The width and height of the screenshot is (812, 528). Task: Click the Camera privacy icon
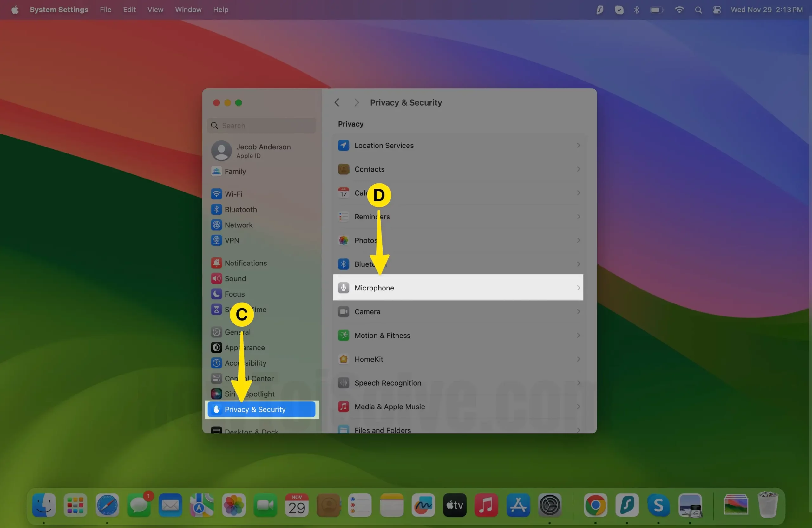343,311
